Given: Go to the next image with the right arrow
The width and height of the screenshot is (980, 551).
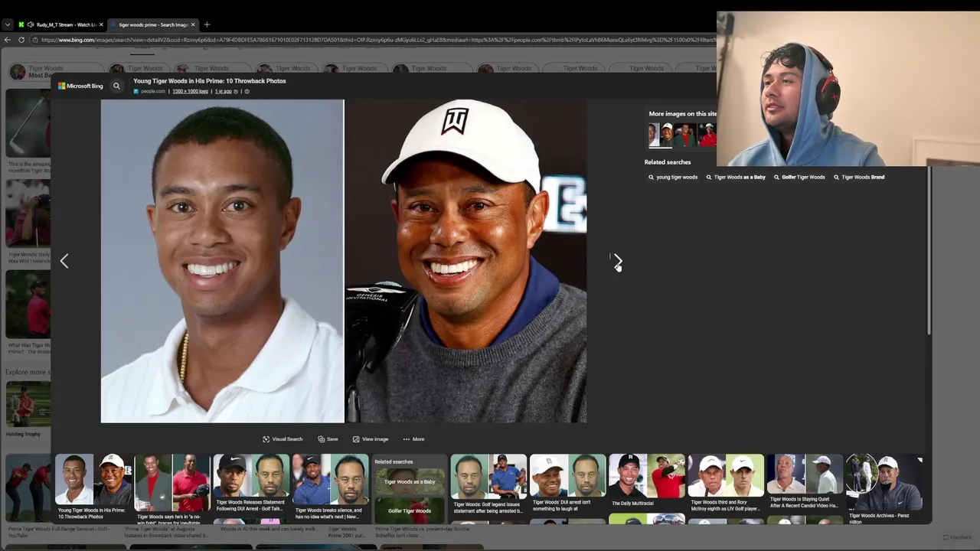Looking at the screenshot, I should 617,262.
